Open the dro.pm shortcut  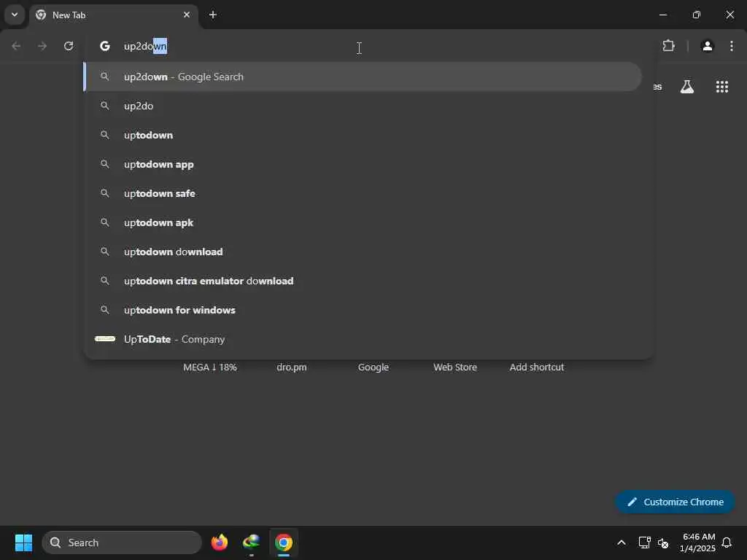coord(292,367)
